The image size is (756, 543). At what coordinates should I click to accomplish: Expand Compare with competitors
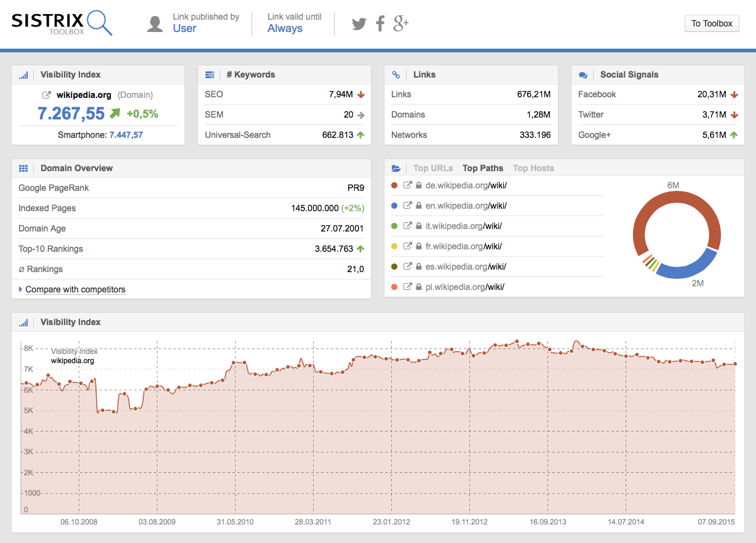pyautogui.click(x=75, y=289)
